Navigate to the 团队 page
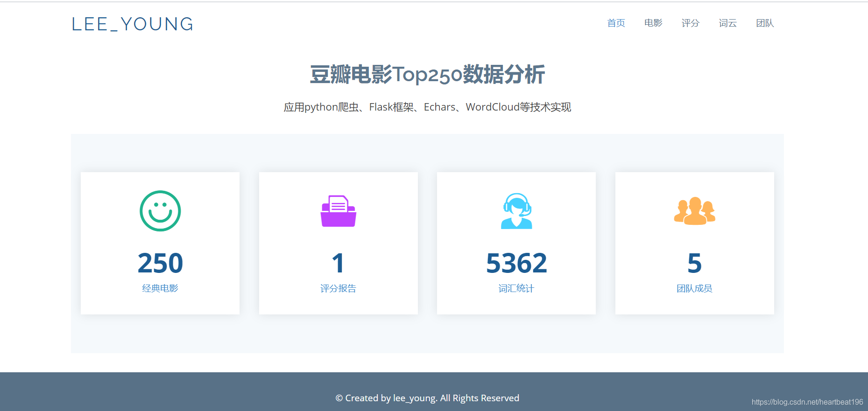Viewport: 868px width, 411px height. point(765,23)
